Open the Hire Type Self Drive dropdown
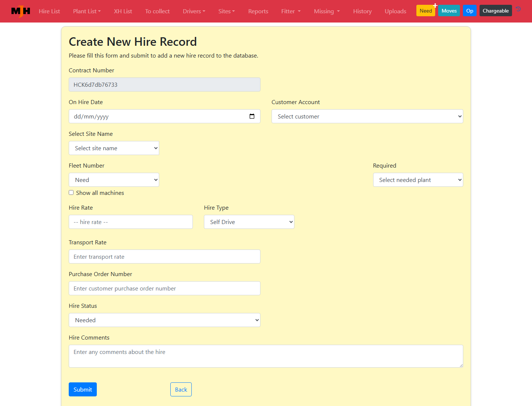 [249, 222]
